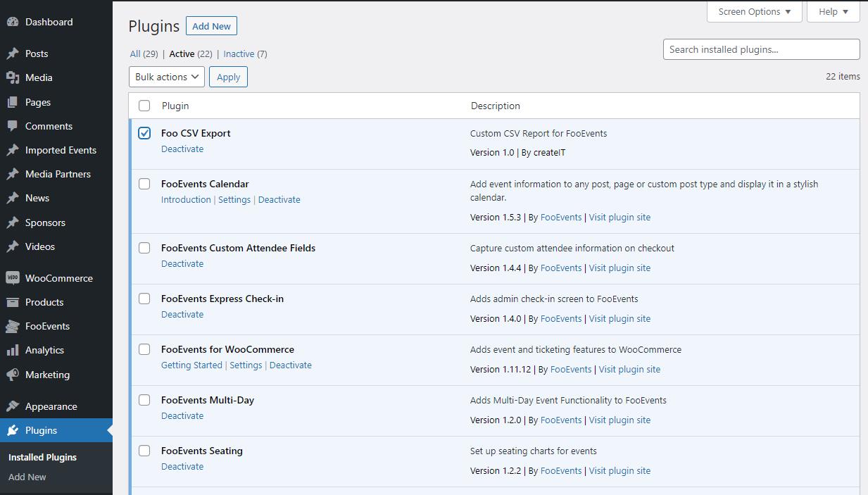Click the News pin icon
This screenshot has width=868, height=495.
(12, 198)
